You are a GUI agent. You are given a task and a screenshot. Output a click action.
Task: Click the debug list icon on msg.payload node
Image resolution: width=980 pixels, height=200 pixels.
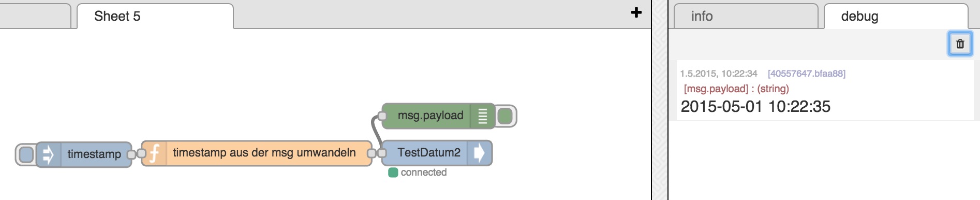click(x=482, y=116)
